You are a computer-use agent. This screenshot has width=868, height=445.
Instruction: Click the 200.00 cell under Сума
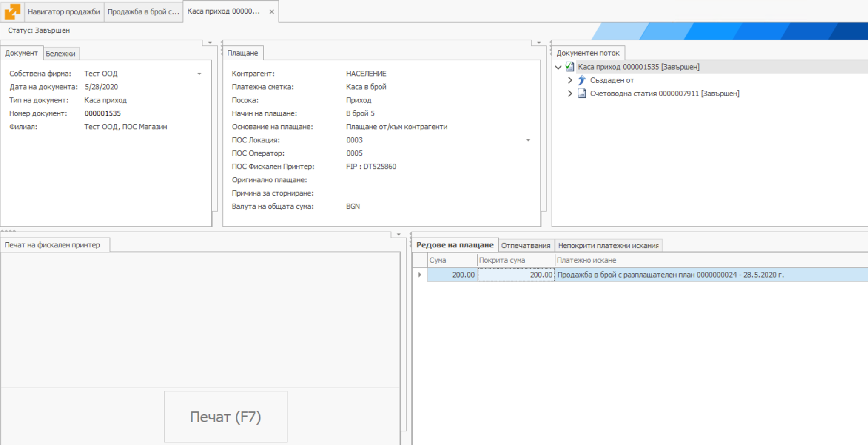click(452, 275)
